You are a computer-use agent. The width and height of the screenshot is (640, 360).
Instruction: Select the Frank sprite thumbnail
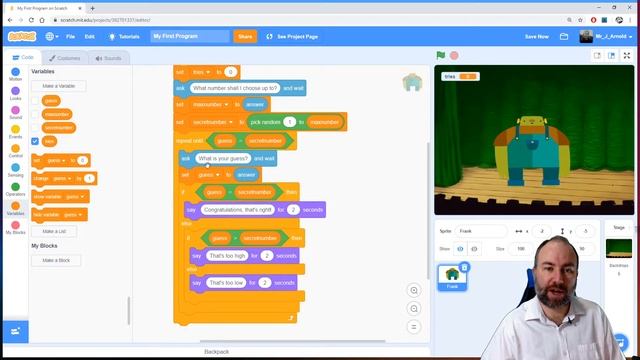tap(452, 277)
